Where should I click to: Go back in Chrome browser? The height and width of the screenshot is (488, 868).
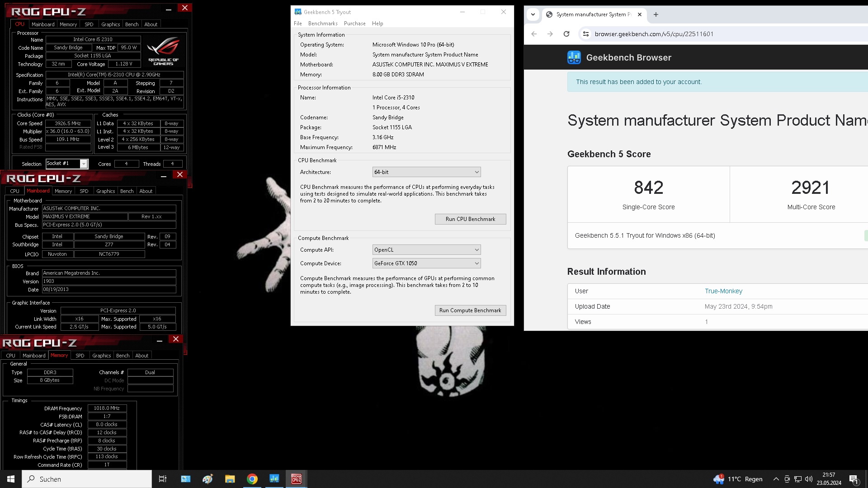coord(534,34)
